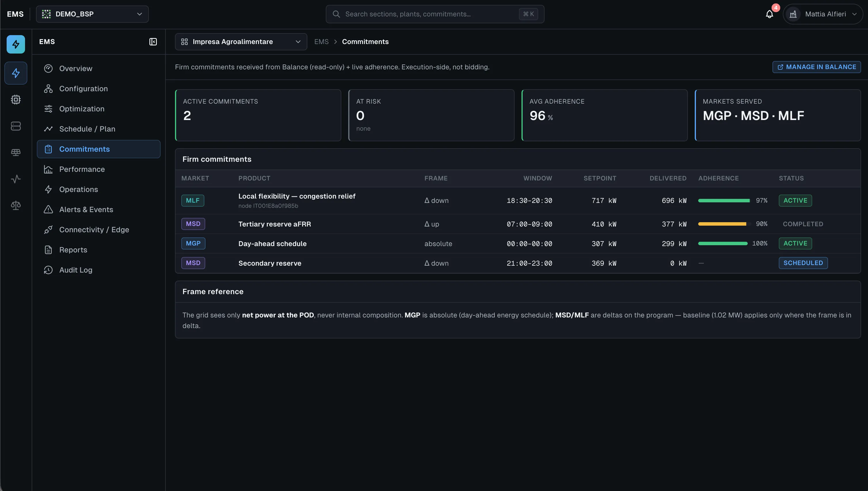Screen dimensions: 868x491
Task: Open the DEMO_BSP organization dropdown
Action: pyautogui.click(x=92, y=14)
